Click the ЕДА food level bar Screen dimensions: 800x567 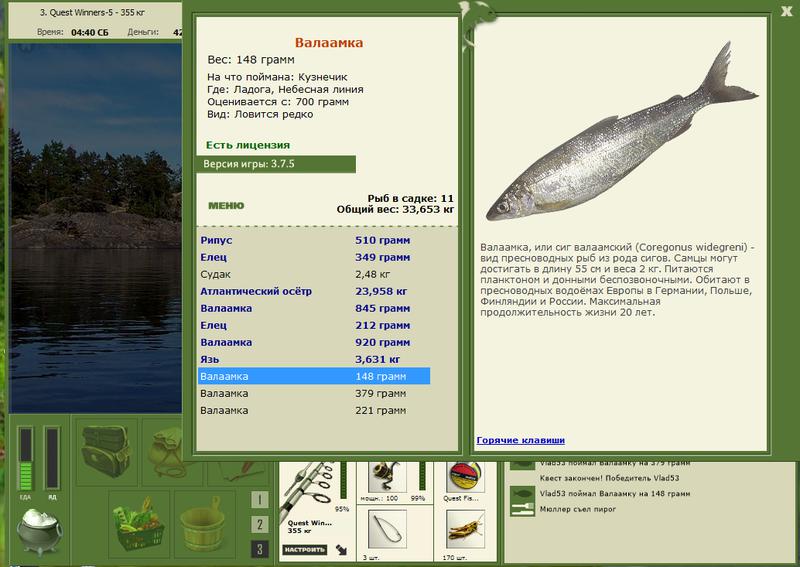point(26,458)
